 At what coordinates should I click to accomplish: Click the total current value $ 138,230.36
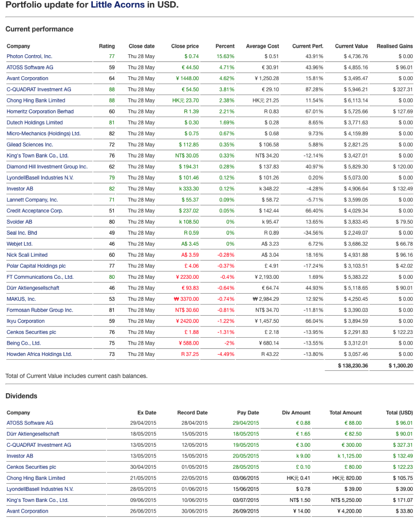[x=353, y=366]
